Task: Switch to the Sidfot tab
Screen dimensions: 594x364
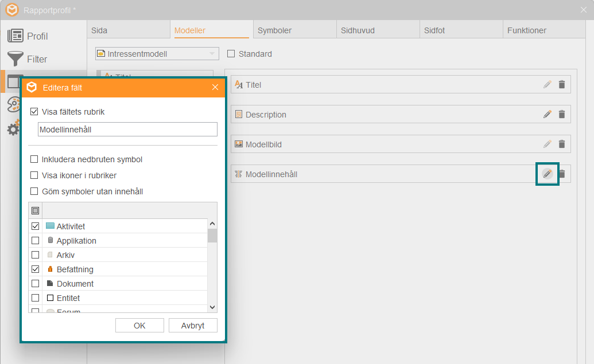Action: tap(461, 30)
